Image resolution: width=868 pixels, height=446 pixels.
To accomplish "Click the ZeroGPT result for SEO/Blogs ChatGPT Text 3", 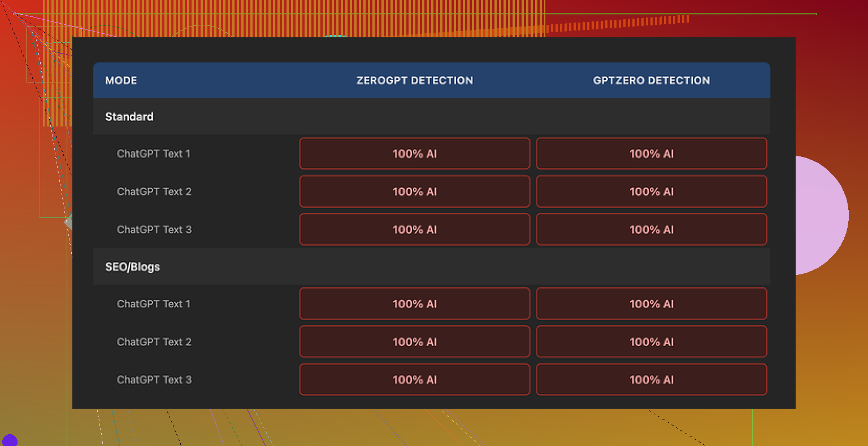I will [414, 379].
